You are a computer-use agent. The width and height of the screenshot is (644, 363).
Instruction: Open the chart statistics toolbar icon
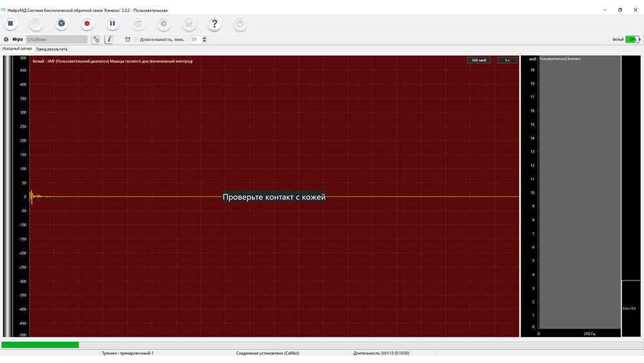coord(189,23)
